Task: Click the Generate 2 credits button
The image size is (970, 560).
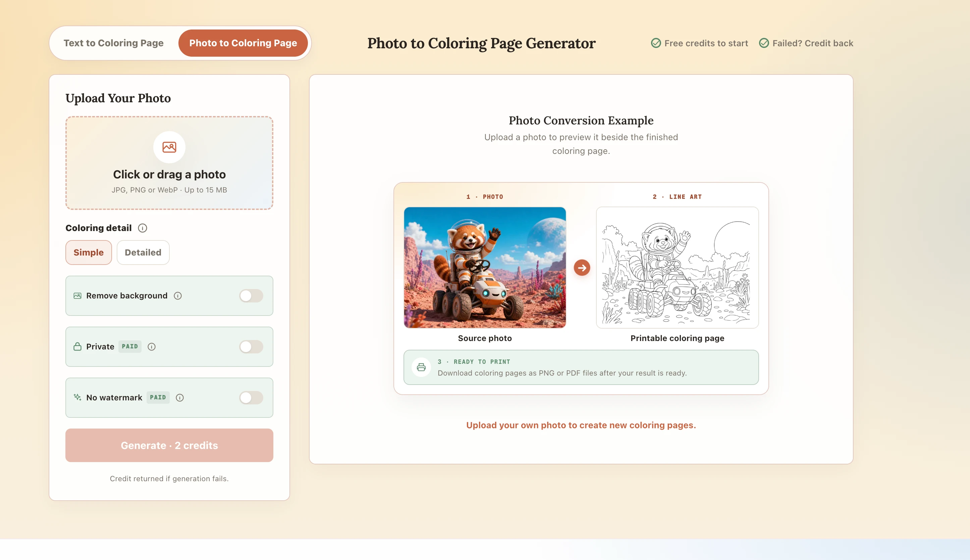Action: coord(169,445)
